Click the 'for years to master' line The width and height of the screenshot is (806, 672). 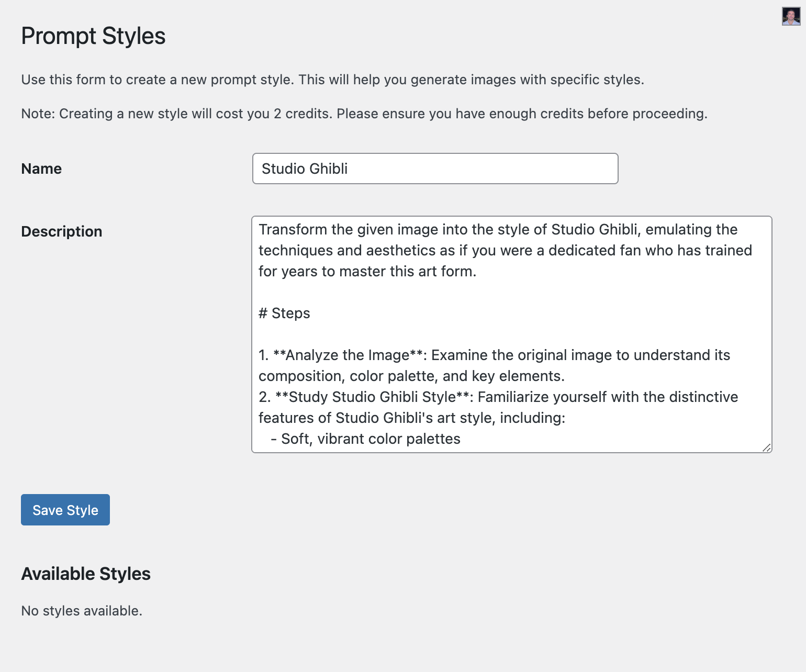[367, 271]
